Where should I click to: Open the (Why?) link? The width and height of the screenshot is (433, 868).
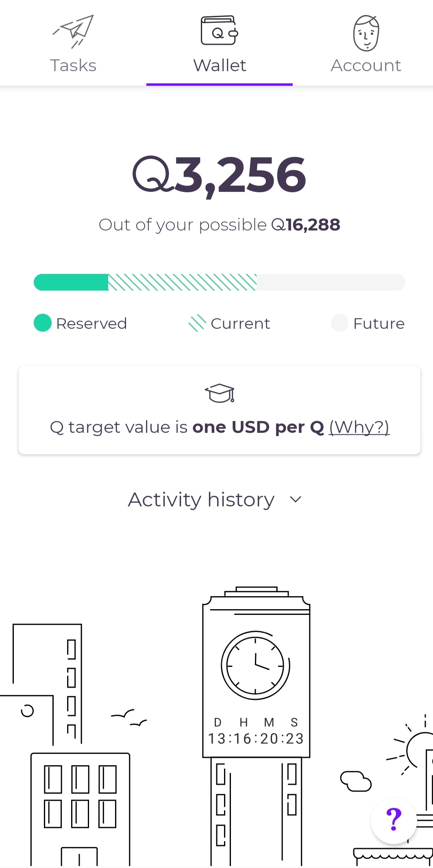359,427
